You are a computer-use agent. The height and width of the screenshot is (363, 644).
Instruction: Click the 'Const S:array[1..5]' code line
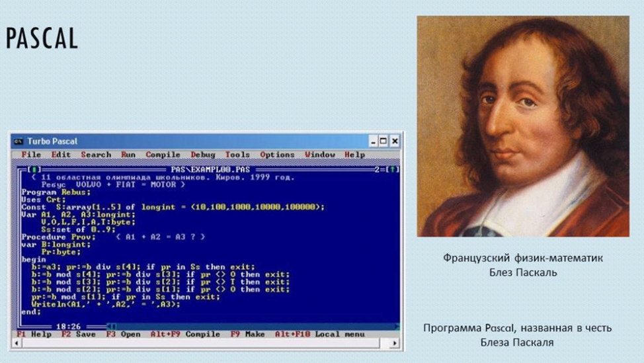(173, 207)
